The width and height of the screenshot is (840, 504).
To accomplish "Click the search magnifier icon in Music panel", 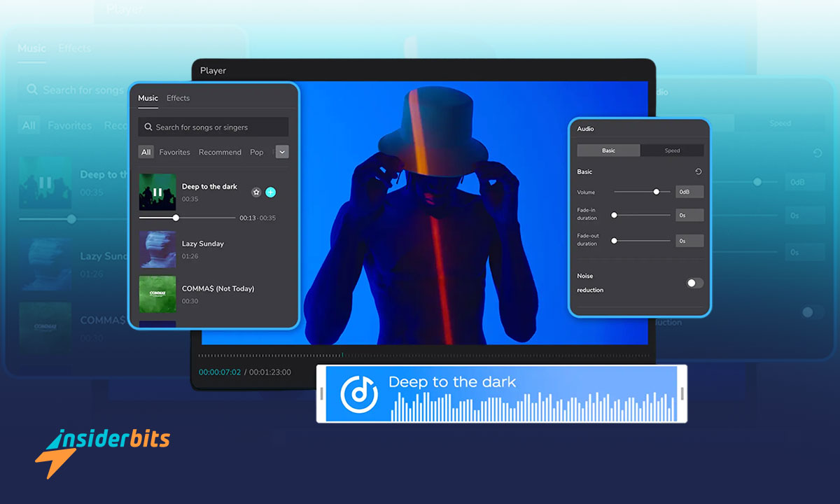I will pyautogui.click(x=148, y=127).
